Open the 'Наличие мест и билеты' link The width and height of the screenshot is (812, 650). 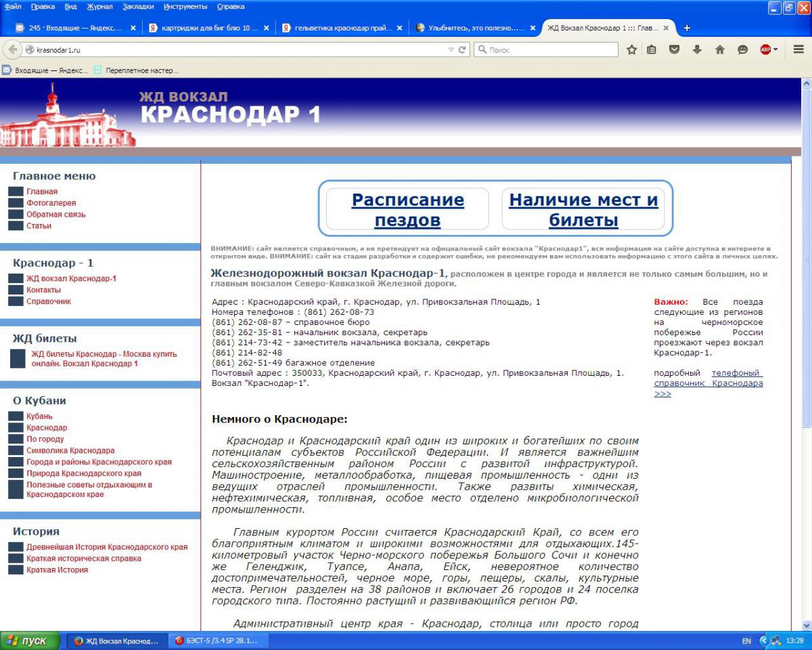[583, 210]
